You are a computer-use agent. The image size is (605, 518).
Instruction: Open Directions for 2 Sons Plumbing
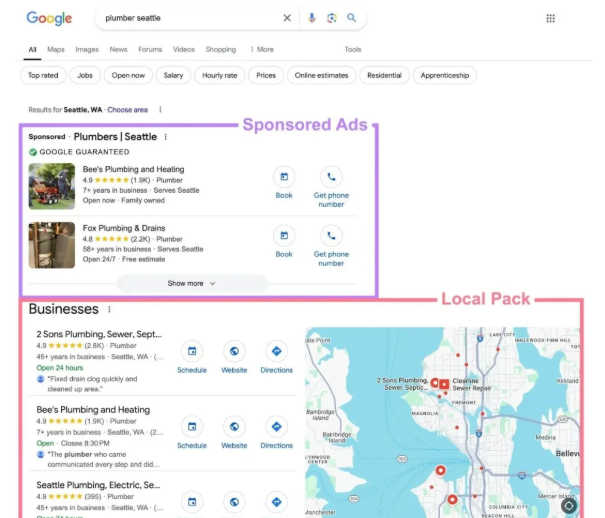click(277, 351)
